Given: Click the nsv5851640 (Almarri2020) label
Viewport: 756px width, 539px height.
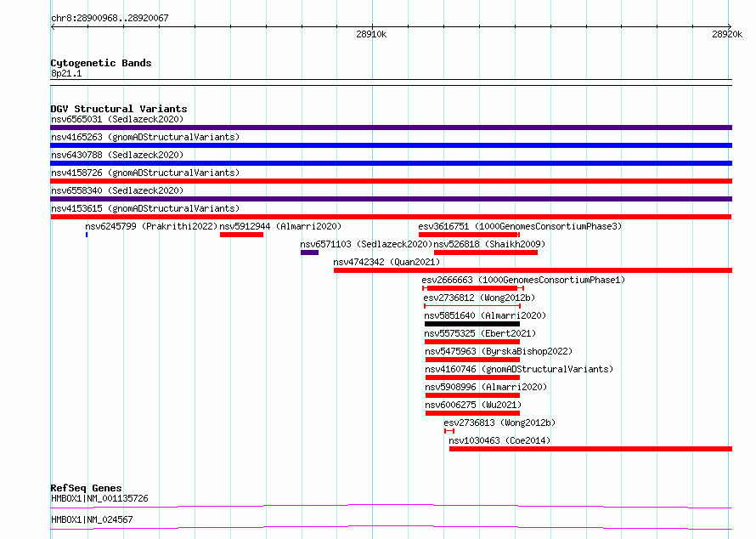Looking at the screenshot, I should coord(485,315).
